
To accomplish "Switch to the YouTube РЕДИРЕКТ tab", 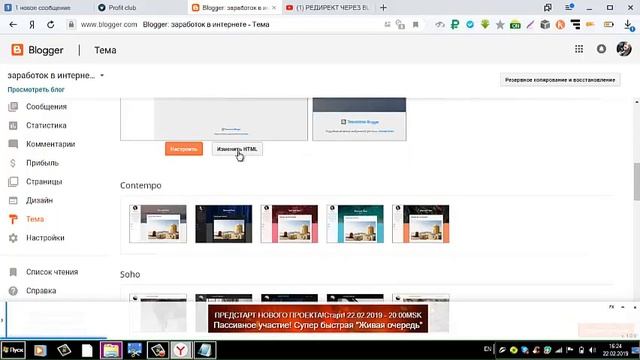I will [329, 8].
